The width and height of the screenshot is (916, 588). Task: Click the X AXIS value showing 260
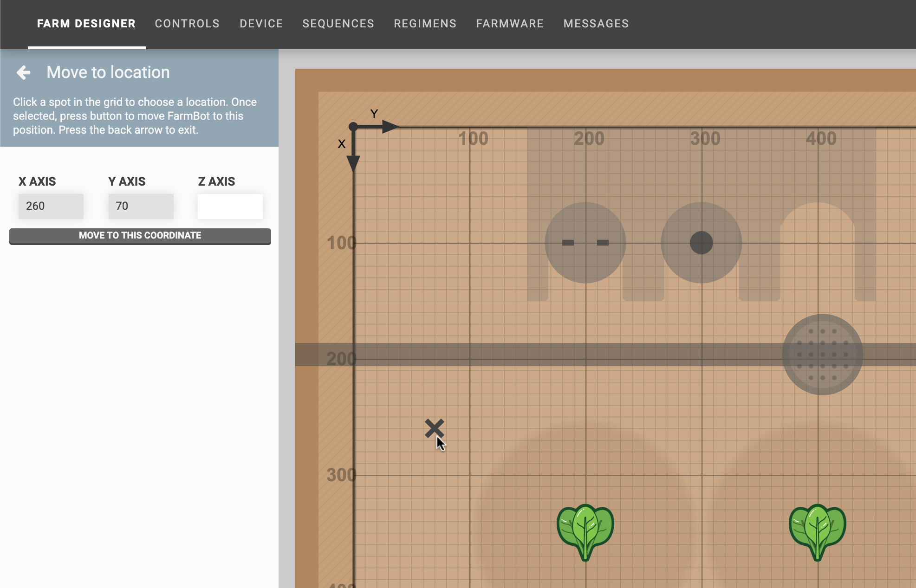[51, 206]
